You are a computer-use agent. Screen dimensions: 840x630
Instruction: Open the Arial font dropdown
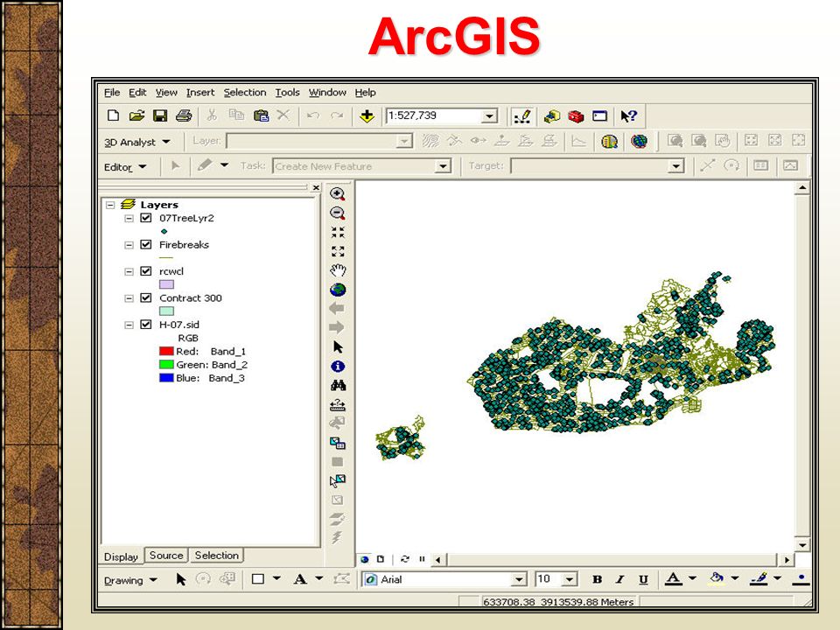[x=519, y=579]
